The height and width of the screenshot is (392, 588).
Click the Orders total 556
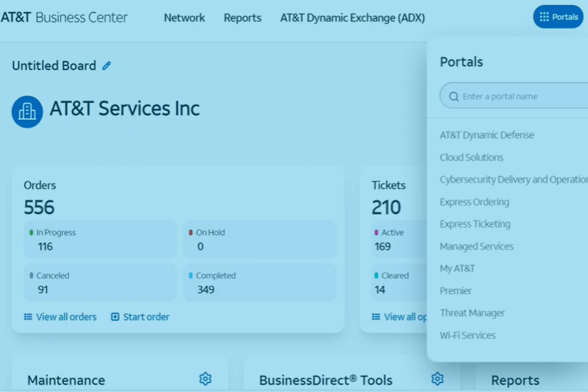tap(39, 207)
